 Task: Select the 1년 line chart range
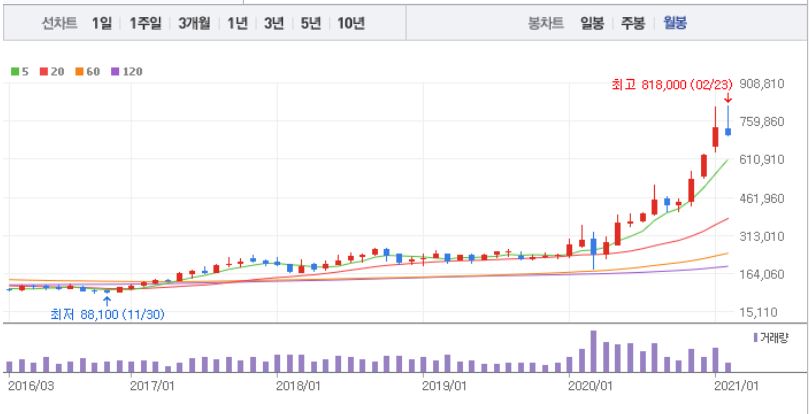point(238,23)
